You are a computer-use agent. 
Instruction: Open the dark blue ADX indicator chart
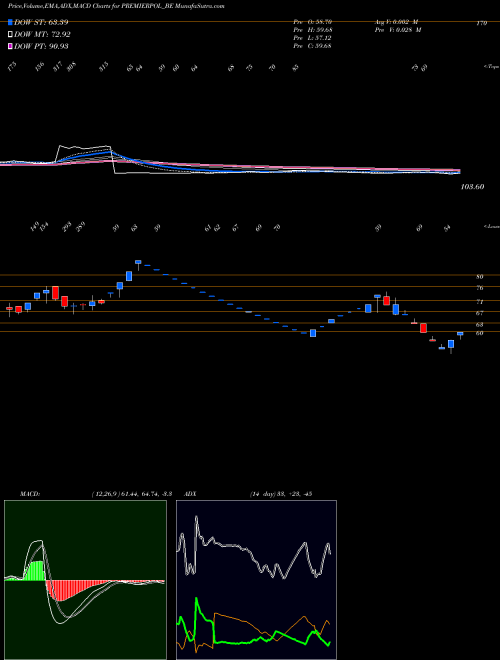coord(256,580)
